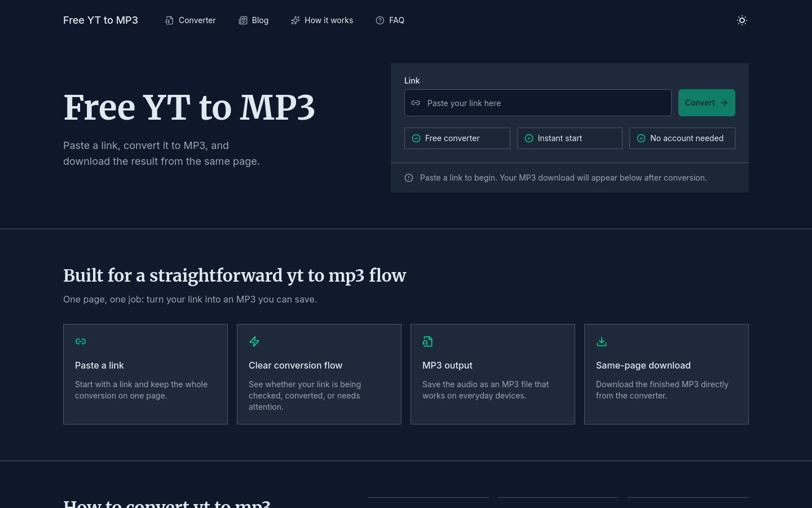Go to How it works section
Viewport: 812px width, 508px height.
[x=322, y=20]
